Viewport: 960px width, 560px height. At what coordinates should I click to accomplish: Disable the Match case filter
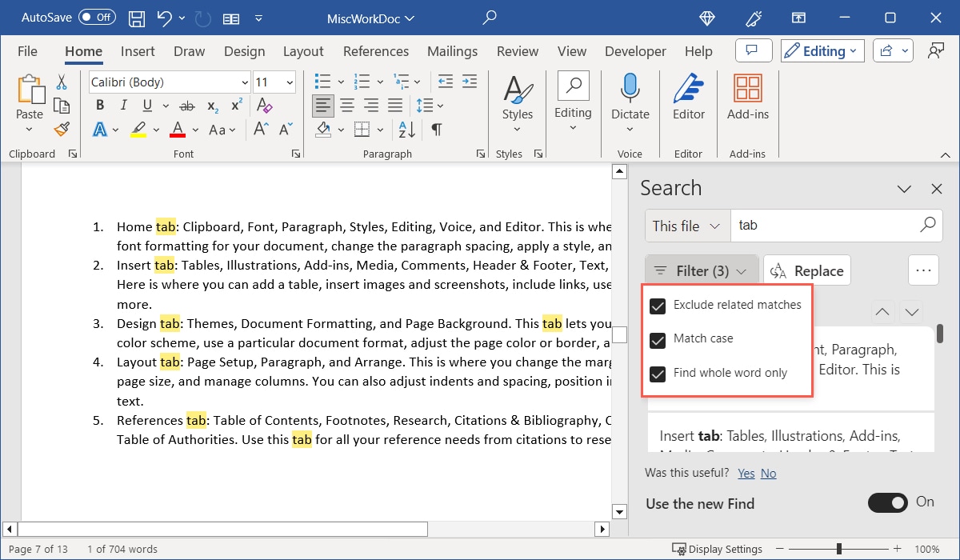[x=657, y=339]
